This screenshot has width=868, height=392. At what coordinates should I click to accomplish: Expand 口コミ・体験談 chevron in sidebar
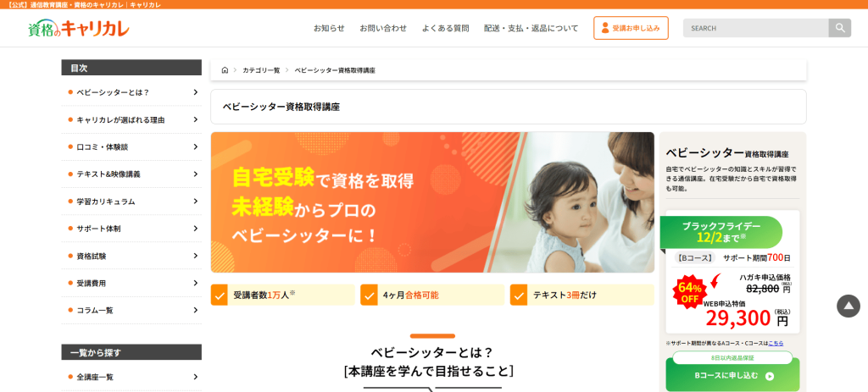[196, 146]
